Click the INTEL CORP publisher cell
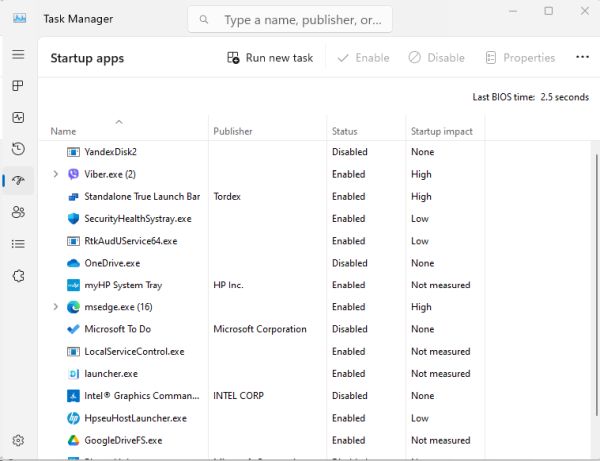The width and height of the screenshot is (600, 461). (x=238, y=396)
